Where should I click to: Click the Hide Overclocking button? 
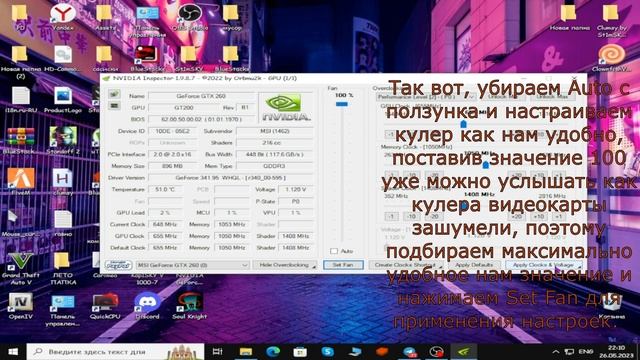coord(285,265)
